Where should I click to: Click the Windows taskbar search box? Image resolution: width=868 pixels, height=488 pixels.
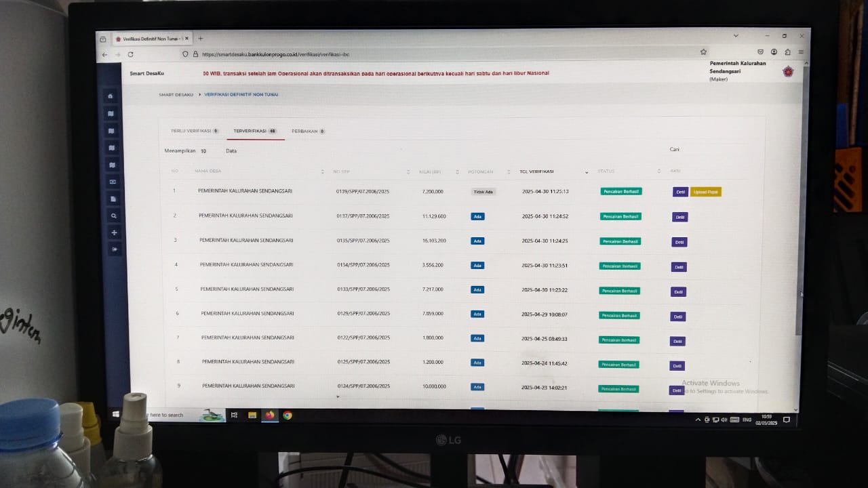(175, 415)
